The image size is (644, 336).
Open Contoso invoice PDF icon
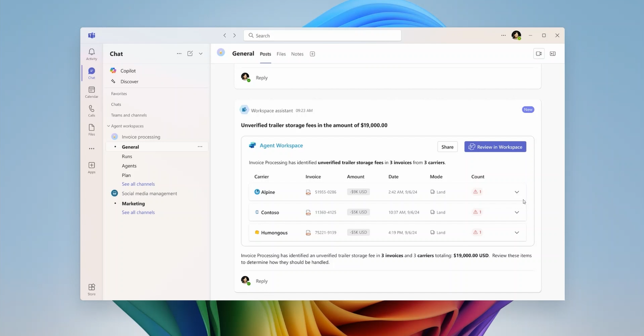tap(308, 213)
